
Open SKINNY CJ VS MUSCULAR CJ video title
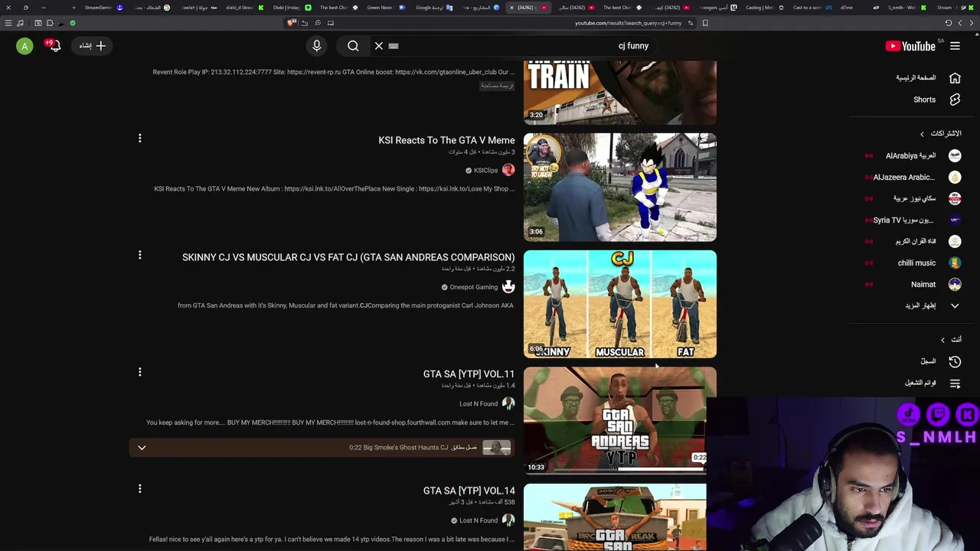click(348, 257)
